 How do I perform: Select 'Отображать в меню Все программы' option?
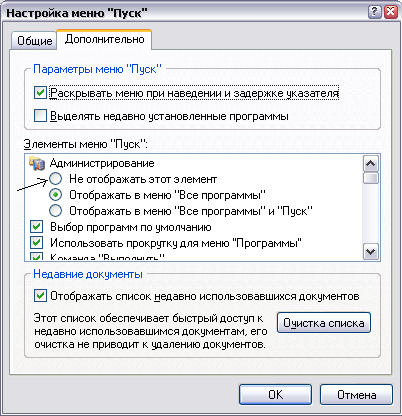[x=56, y=195]
